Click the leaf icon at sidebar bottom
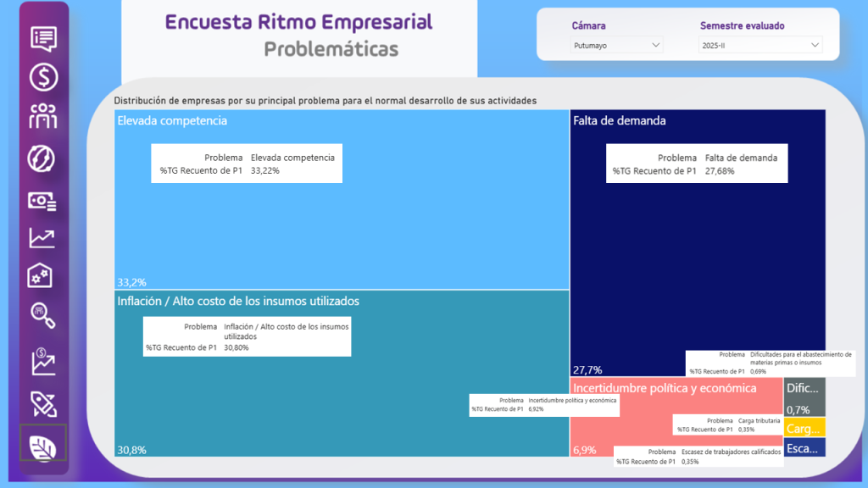The image size is (868, 488). click(43, 445)
